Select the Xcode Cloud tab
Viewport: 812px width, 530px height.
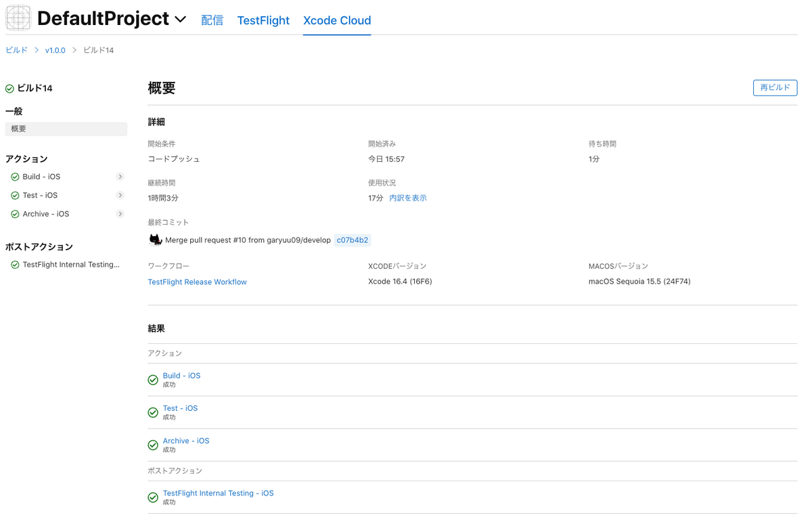tap(337, 20)
